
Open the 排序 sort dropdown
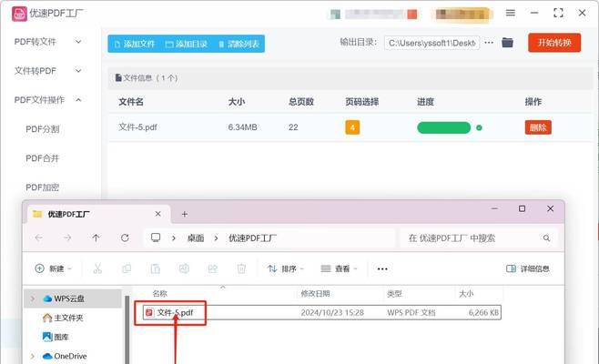[286, 268]
